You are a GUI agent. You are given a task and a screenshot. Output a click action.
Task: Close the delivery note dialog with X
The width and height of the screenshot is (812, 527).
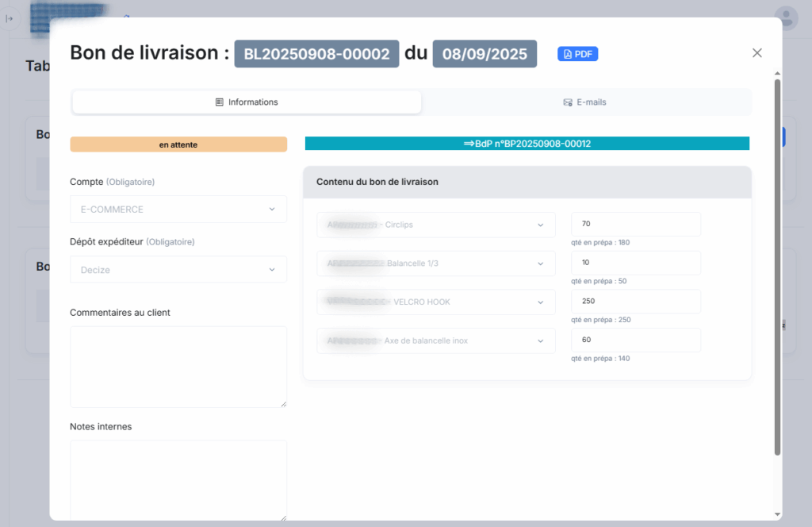pos(756,53)
